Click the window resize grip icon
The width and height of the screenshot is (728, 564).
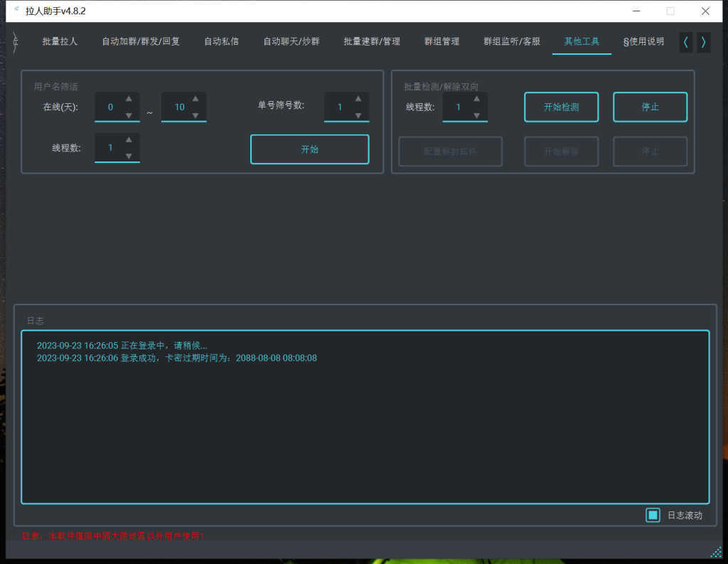point(716,552)
